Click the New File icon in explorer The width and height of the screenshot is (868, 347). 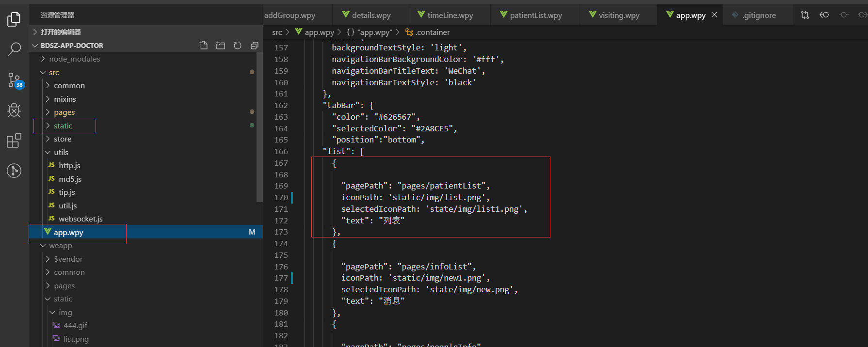203,46
